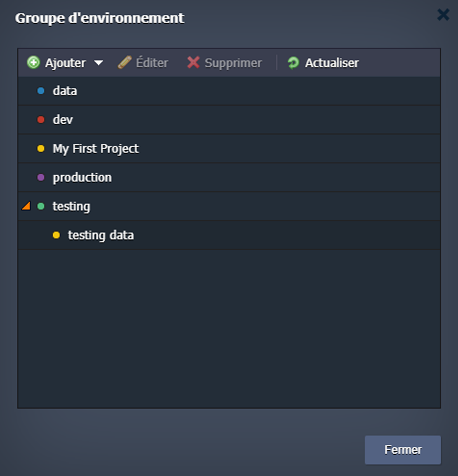The height and width of the screenshot is (476, 458).
Task: Close the Groupe d'environnement dialog
Action: click(x=443, y=15)
